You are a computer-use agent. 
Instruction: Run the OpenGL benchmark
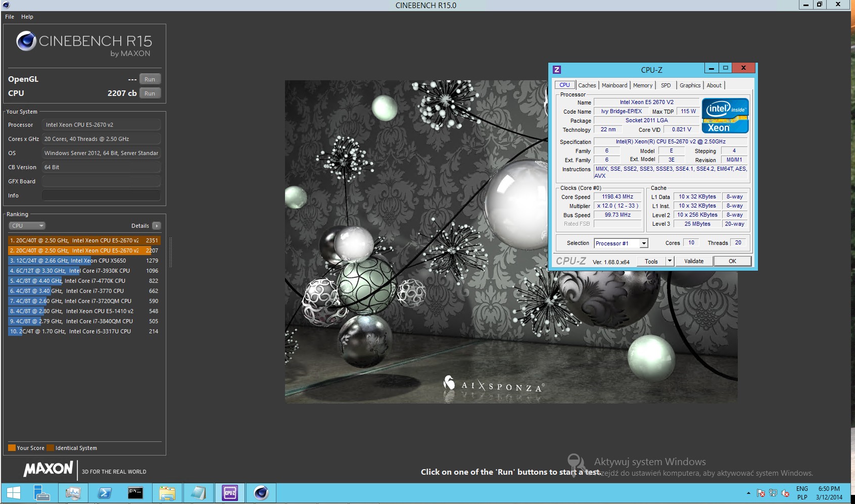click(150, 79)
